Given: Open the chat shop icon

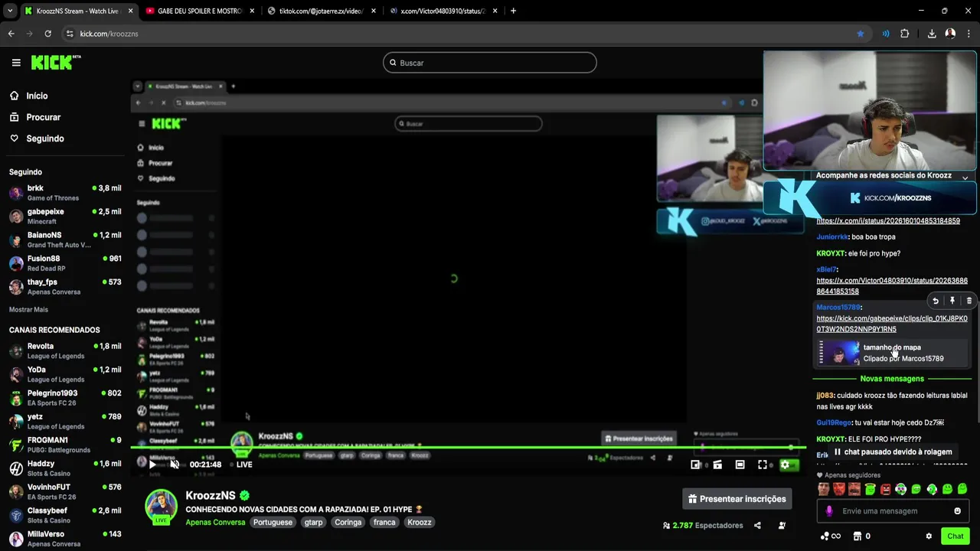Looking at the screenshot, I should coord(857,536).
